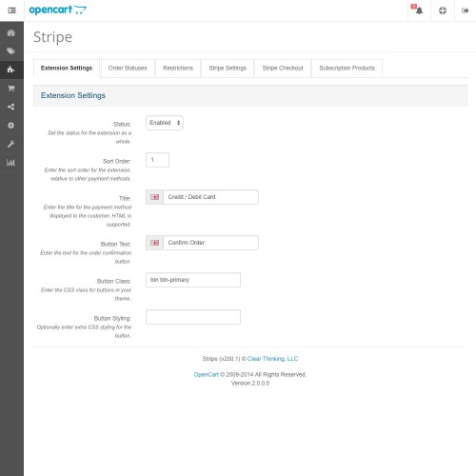This screenshot has width=476, height=476.
Task: Switch to the Subscription Products tab
Action: (347, 69)
